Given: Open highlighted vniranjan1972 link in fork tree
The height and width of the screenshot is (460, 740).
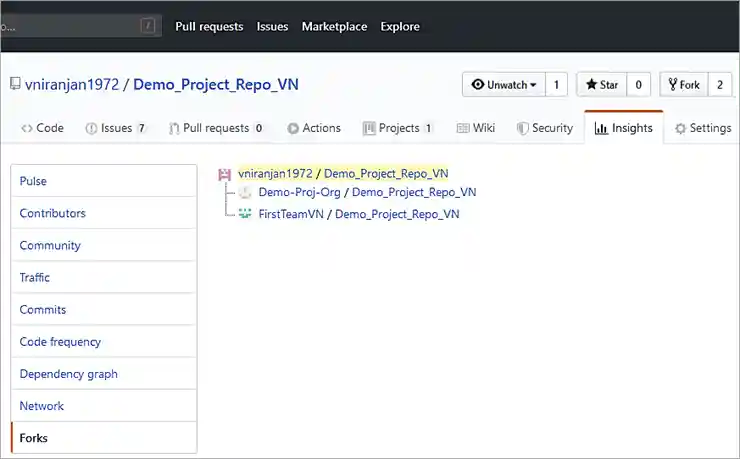Looking at the screenshot, I should tap(275, 174).
